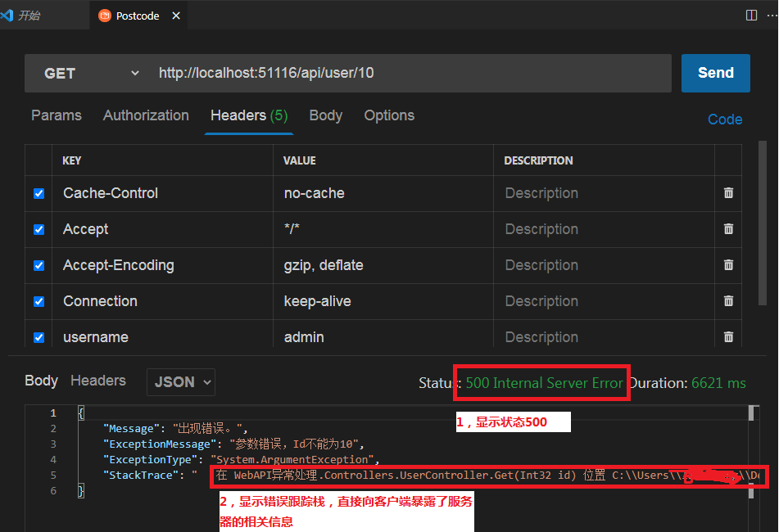
Task: Edit the keep-alive value cell
Action: [383, 301]
